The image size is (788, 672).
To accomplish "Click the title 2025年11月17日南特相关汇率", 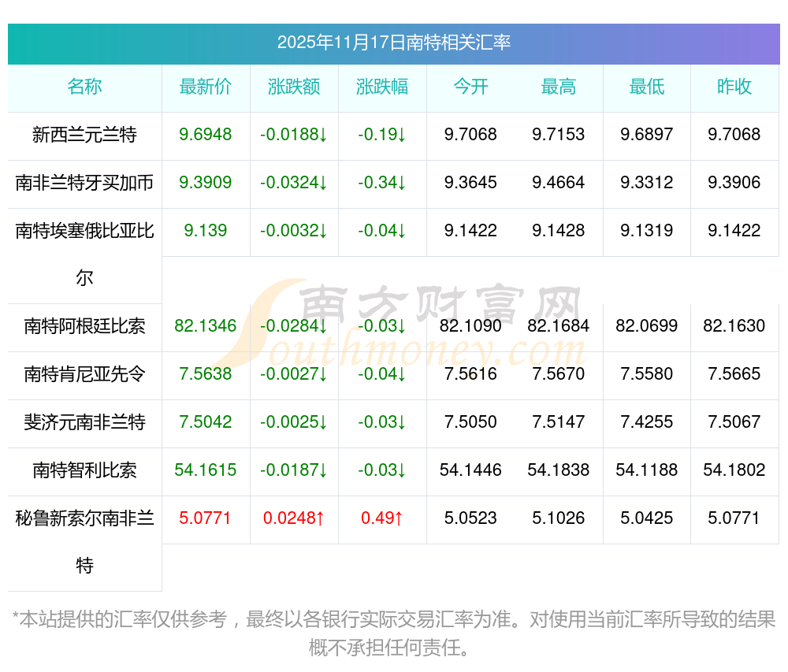I will [x=393, y=43].
